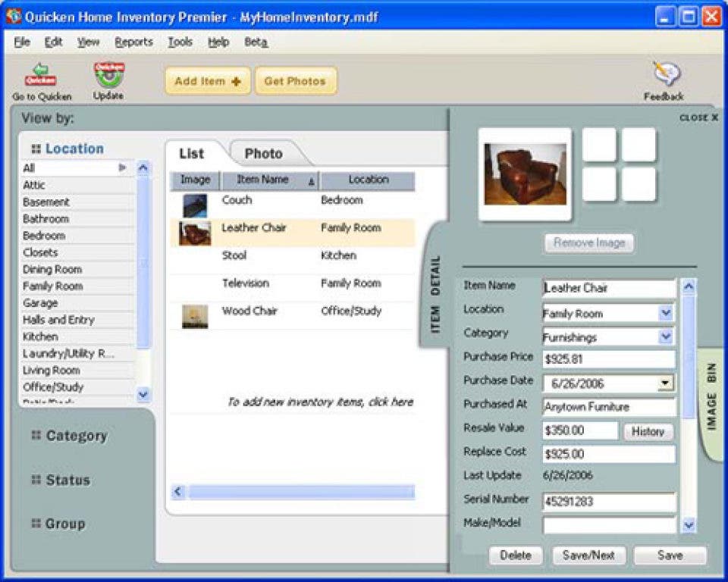Expand the Category view section
The height and width of the screenshot is (582, 728).
[77, 435]
